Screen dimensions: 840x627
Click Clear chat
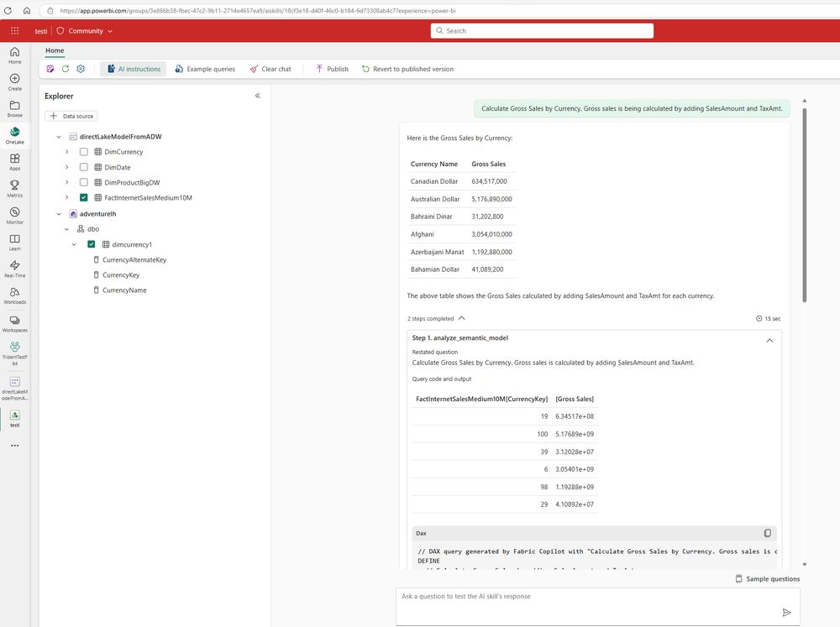point(270,69)
